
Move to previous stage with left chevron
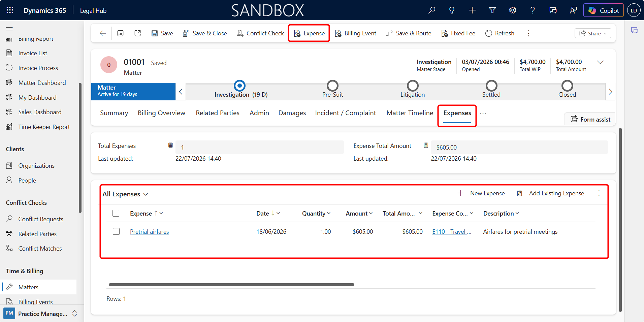(x=181, y=92)
